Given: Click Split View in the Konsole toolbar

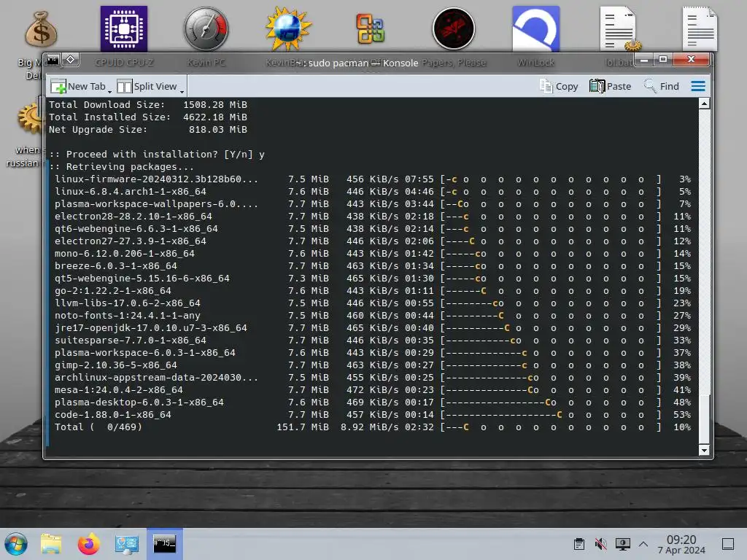Looking at the screenshot, I should click(147, 86).
